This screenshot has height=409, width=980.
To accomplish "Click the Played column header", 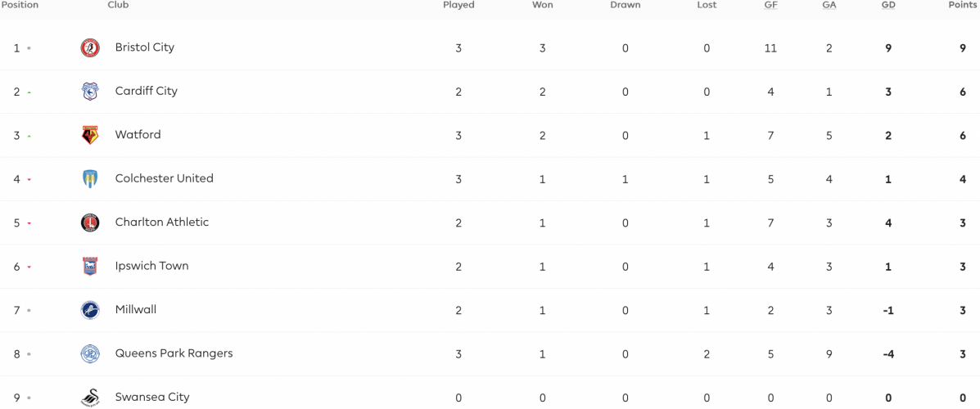I will 458,5.
